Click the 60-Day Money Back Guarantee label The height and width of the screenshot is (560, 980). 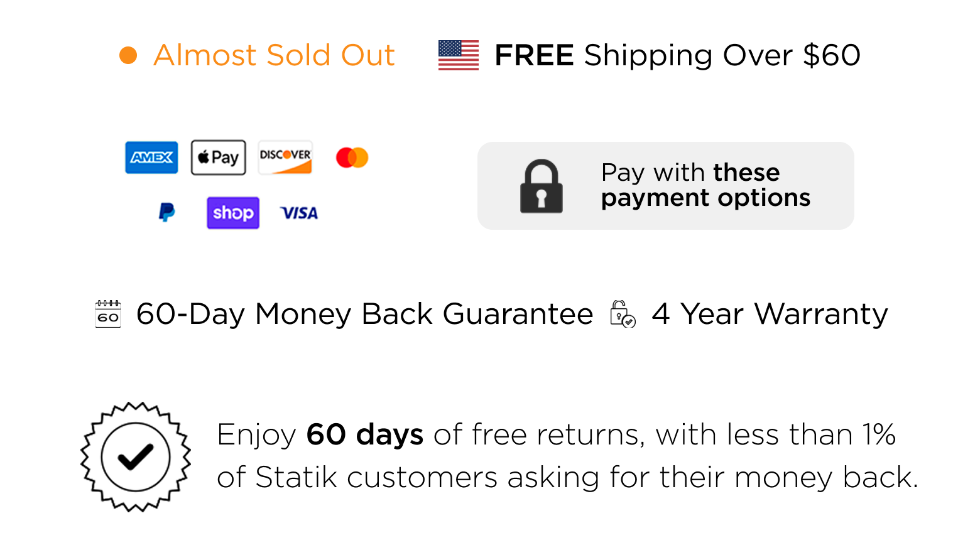click(364, 314)
